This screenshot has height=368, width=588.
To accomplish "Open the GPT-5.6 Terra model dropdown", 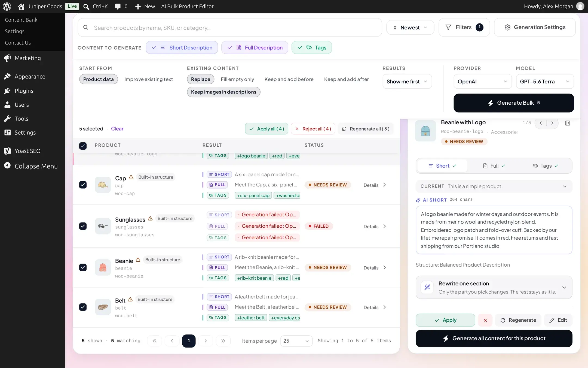I will pos(545,82).
